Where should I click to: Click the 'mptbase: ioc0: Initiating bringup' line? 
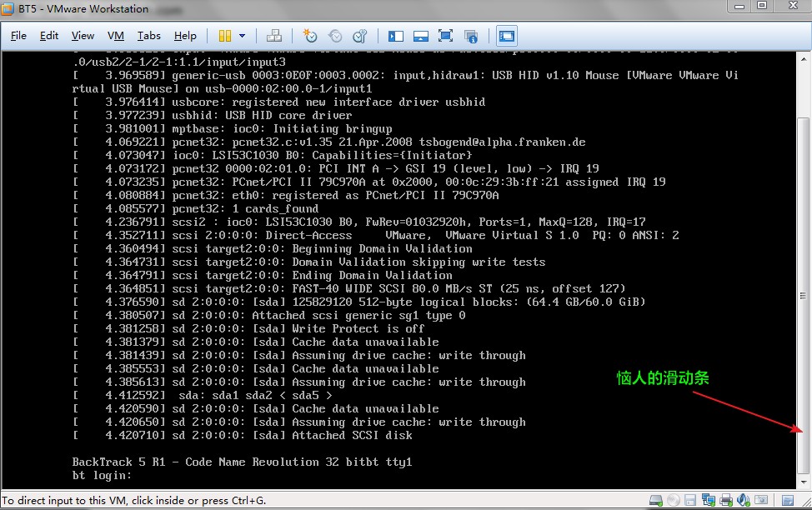point(232,129)
